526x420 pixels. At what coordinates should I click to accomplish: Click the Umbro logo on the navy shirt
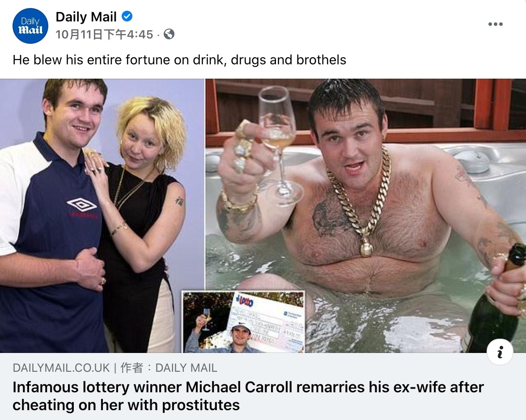pos(82,205)
